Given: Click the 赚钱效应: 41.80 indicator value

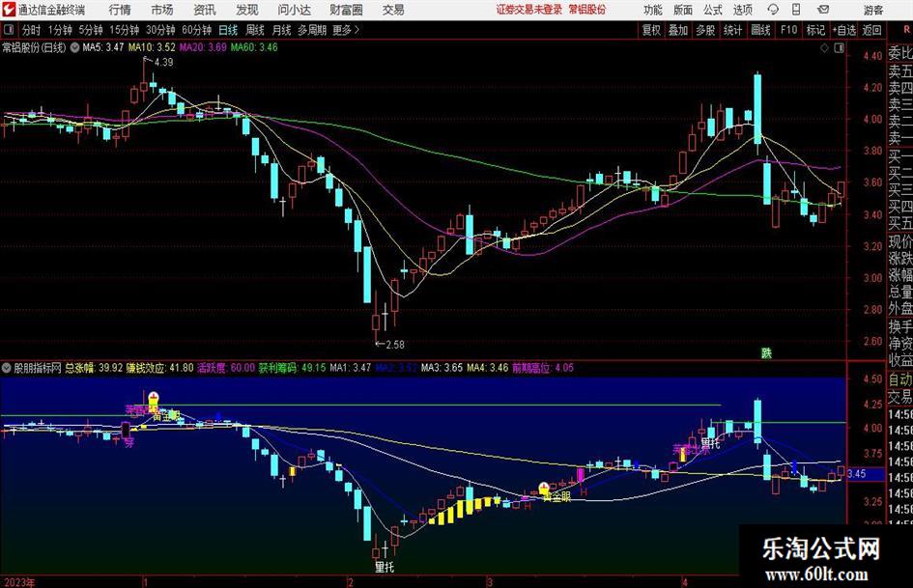Looking at the screenshot, I should coord(159,368).
